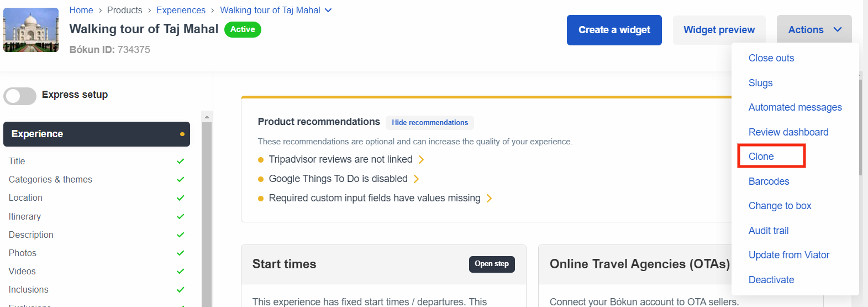Select Deactivate from the Actions menu
The height and width of the screenshot is (307, 868).
pyautogui.click(x=771, y=280)
